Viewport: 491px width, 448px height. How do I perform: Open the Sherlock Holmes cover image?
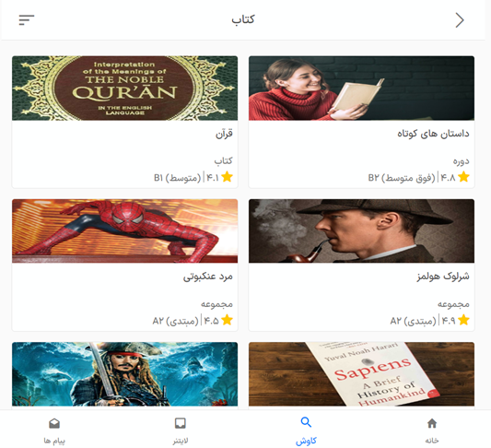(361, 230)
